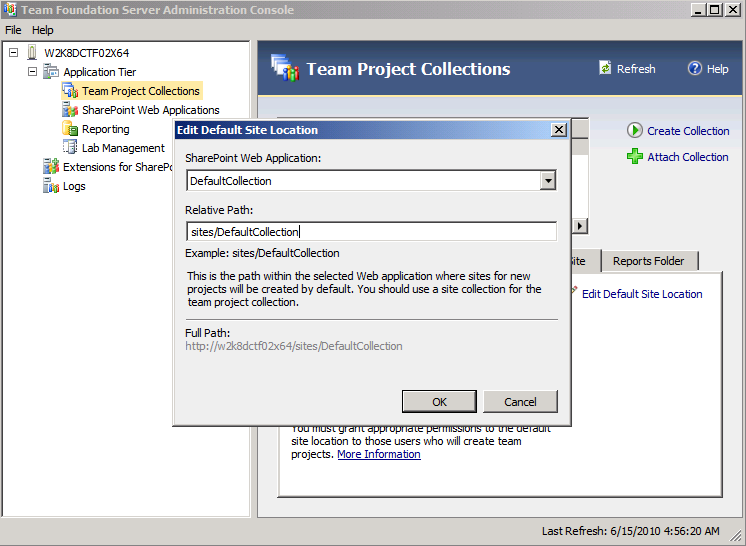Click the green Create Collection arrow icon
The image size is (746, 546).
[635, 130]
